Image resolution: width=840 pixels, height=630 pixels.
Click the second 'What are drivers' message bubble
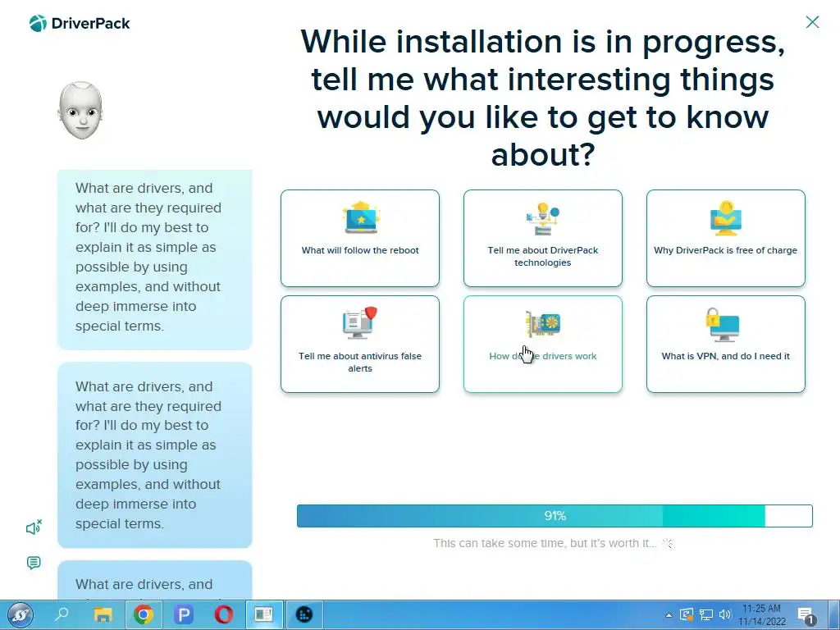click(x=155, y=454)
